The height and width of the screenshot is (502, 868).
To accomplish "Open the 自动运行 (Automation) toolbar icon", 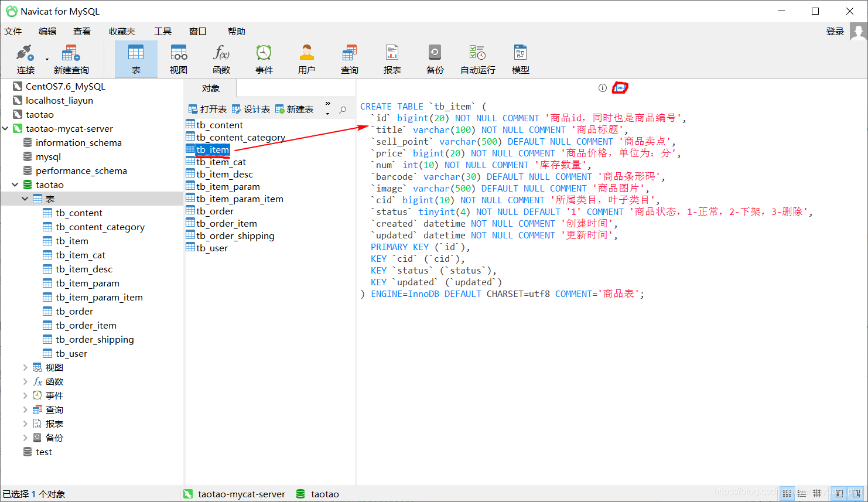I will 478,59.
